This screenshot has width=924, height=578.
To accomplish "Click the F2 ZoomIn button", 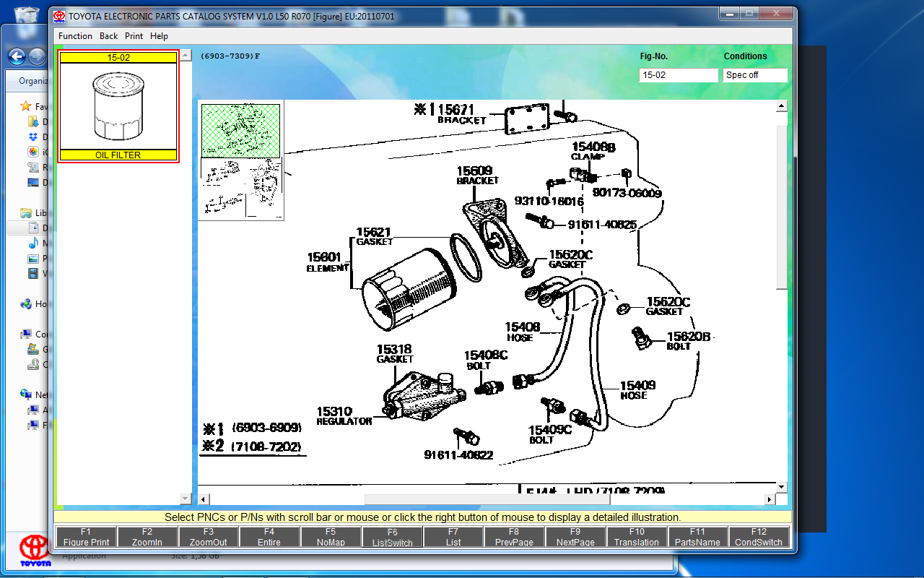I will 147,537.
